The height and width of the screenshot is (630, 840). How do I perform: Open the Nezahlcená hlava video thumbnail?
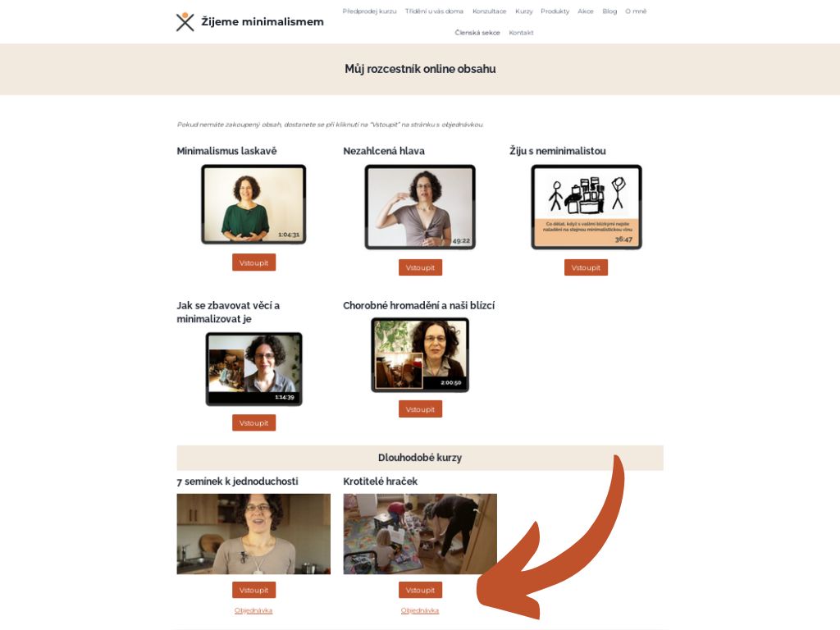coord(420,207)
